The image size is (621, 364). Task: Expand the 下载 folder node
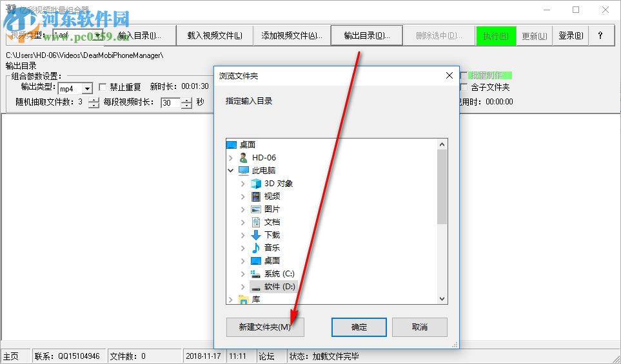click(x=242, y=235)
